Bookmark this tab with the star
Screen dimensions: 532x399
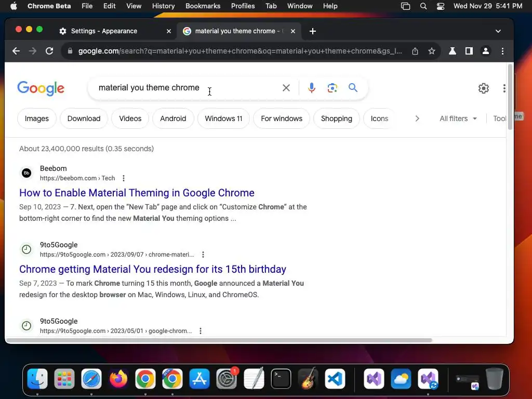pyautogui.click(x=432, y=51)
